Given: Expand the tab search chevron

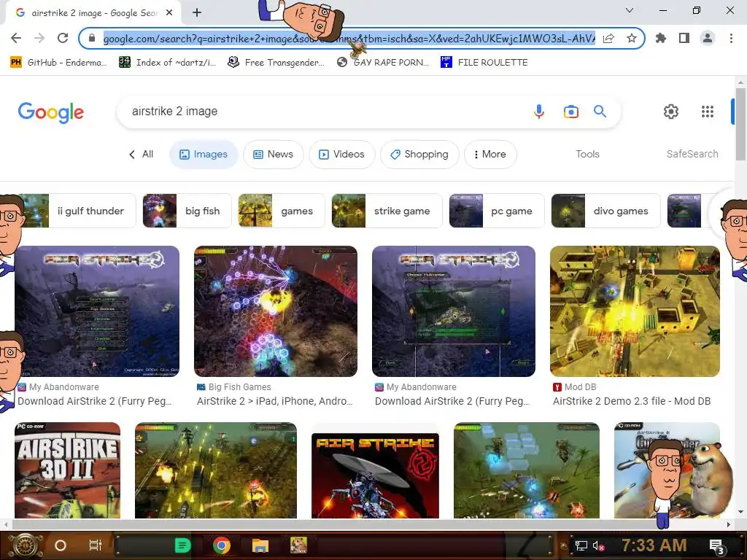Looking at the screenshot, I should click(630, 10).
